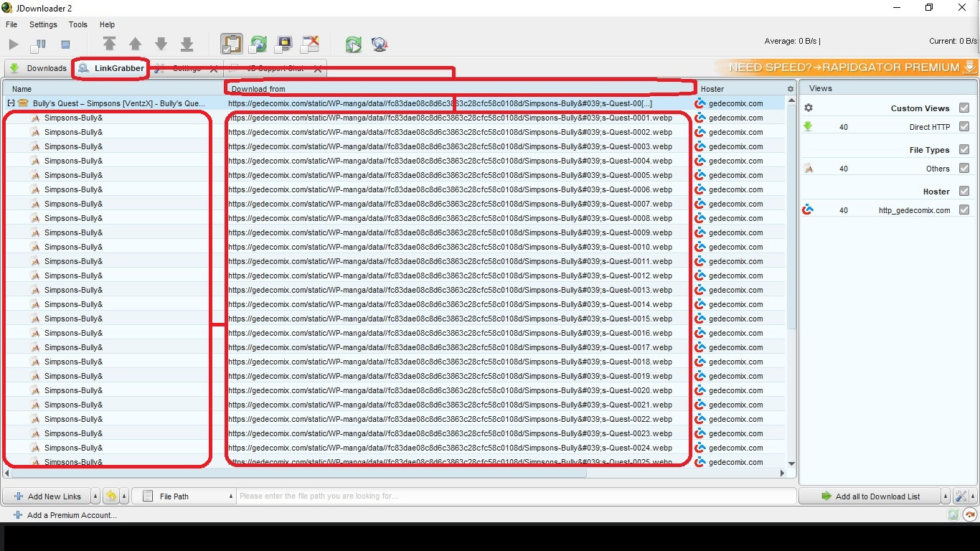Sort by the Name column header

point(113,89)
